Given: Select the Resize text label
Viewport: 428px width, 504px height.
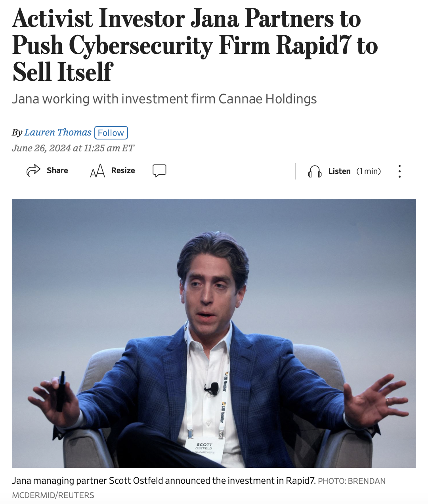Looking at the screenshot, I should [x=123, y=170].
